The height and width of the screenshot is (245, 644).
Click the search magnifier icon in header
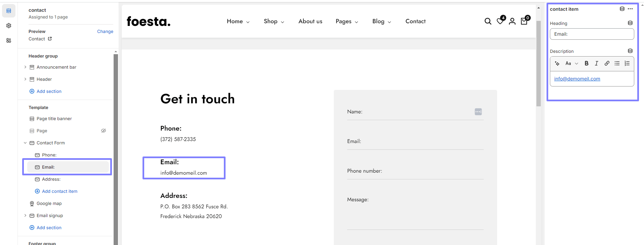coord(488,22)
